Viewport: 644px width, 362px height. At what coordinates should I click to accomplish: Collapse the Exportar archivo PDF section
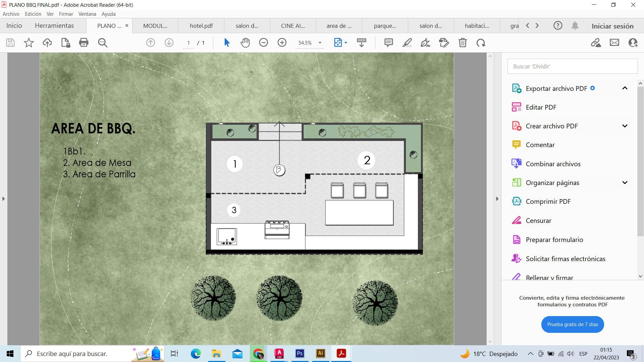pyautogui.click(x=625, y=88)
